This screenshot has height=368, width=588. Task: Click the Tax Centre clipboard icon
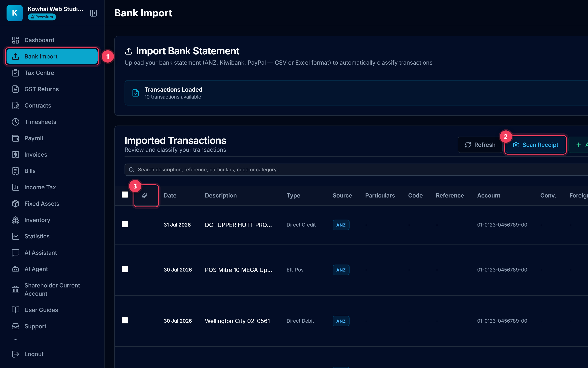16,73
